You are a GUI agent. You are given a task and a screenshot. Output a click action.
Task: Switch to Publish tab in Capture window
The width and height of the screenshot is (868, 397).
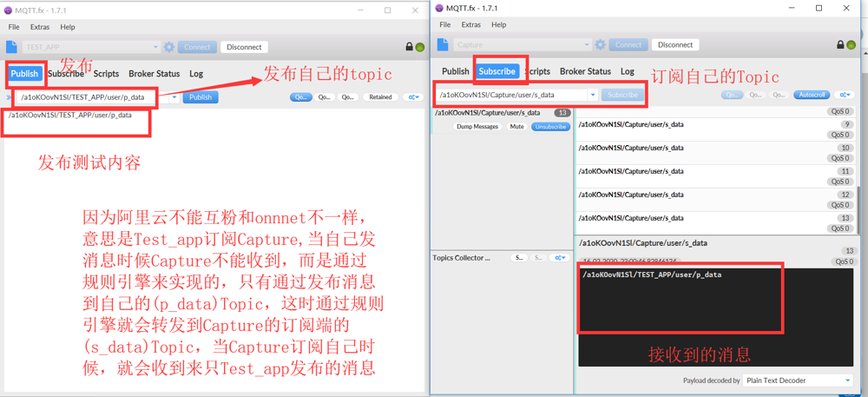pyautogui.click(x=456, y=71)
